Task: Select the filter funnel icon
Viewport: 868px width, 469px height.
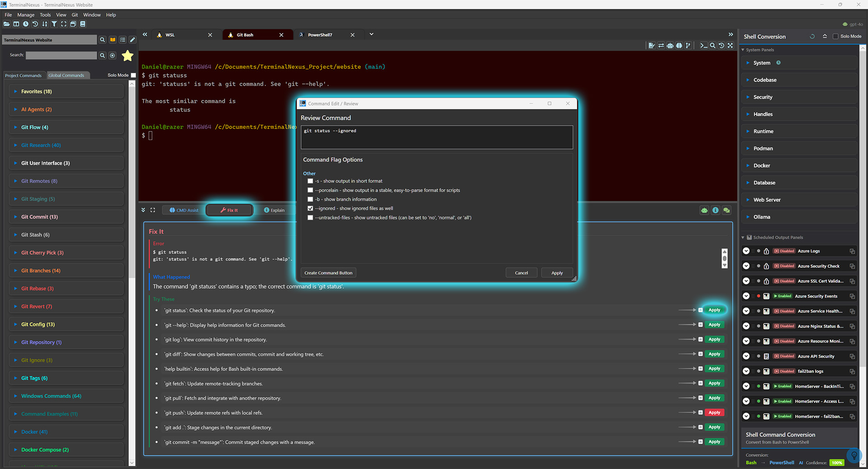Action: [x=54, y=24]
